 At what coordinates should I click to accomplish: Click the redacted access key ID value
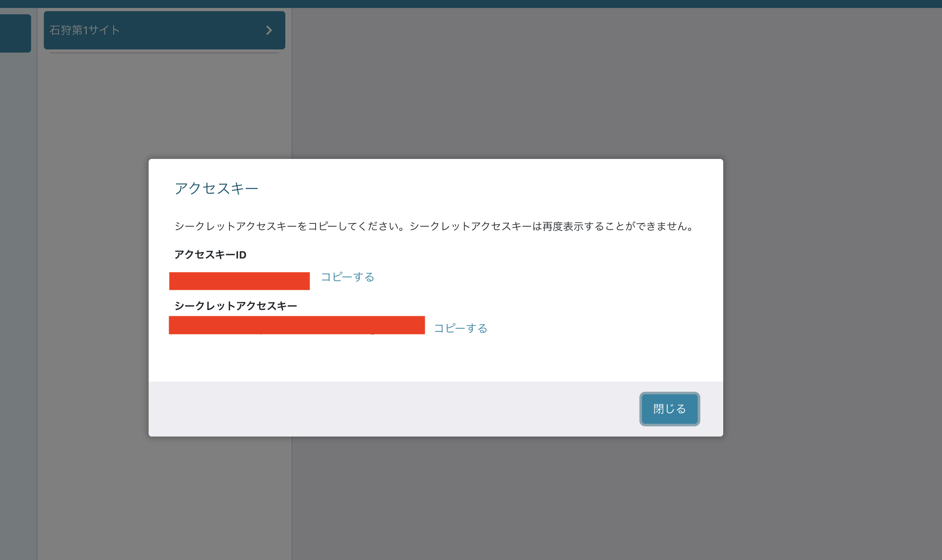(x=239, y=281)
